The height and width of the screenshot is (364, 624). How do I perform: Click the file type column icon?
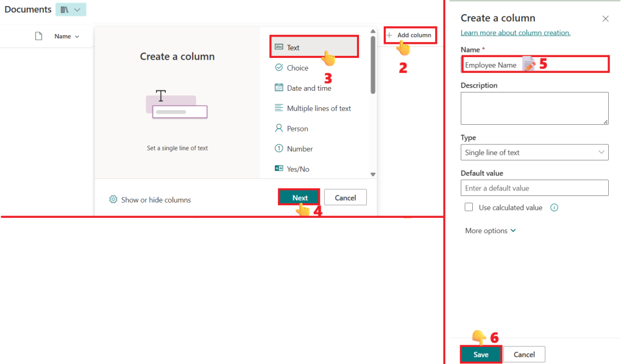(x=38, y=37)
